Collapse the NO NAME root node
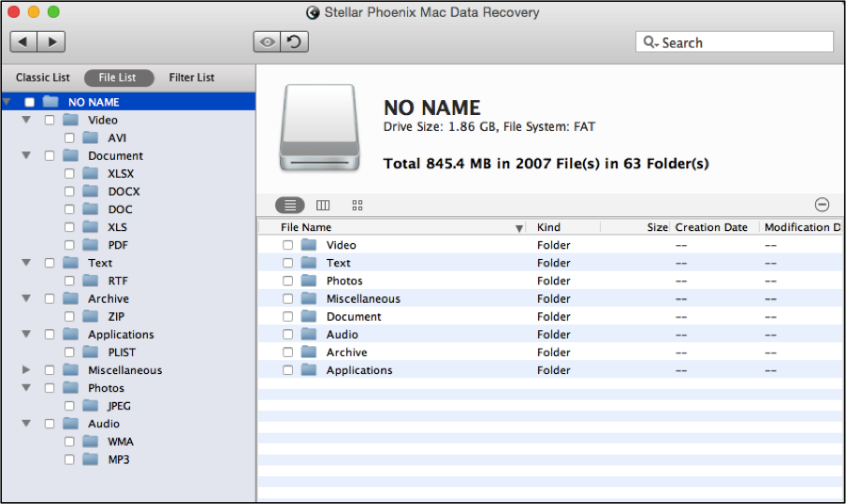The width and height of the screenshot is (846, 504). click(x=7, y=101)
